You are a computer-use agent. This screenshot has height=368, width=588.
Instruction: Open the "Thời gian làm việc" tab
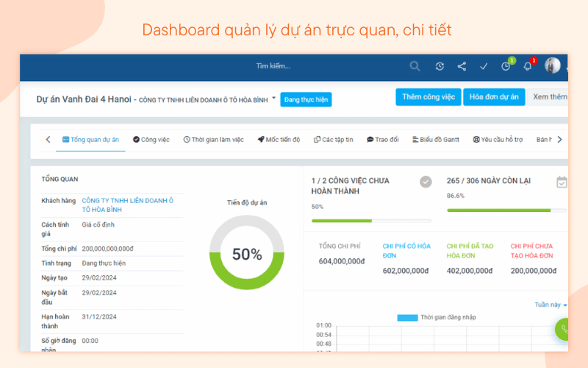click(x=213, y=140)
